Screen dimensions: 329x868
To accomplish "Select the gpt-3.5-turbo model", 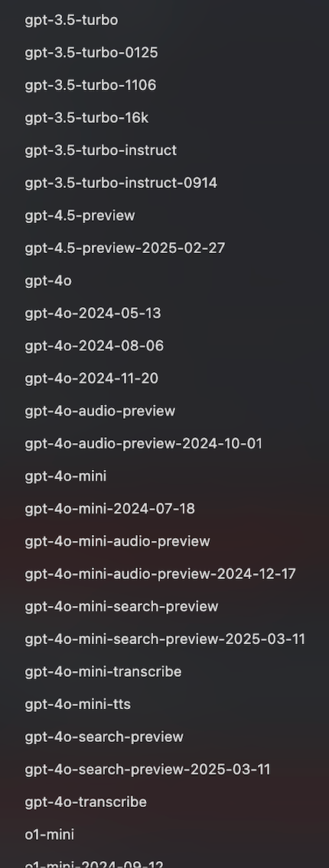I will click(71, 21).
